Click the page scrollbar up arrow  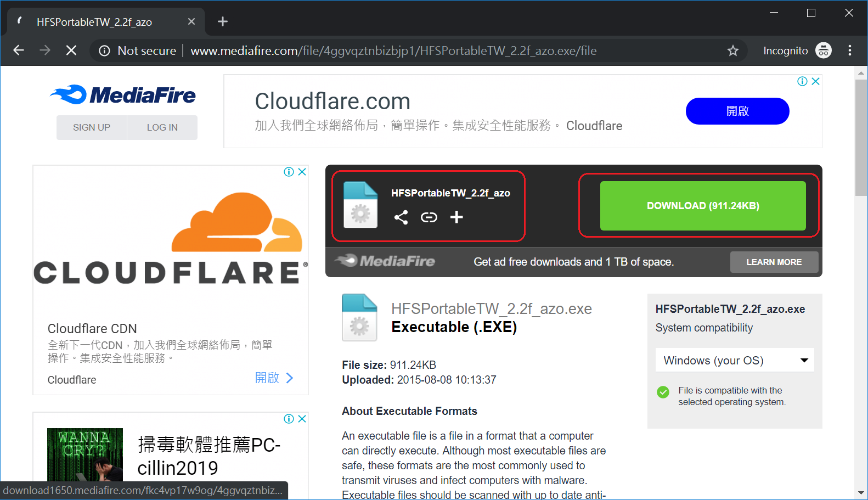coord(861,72)
